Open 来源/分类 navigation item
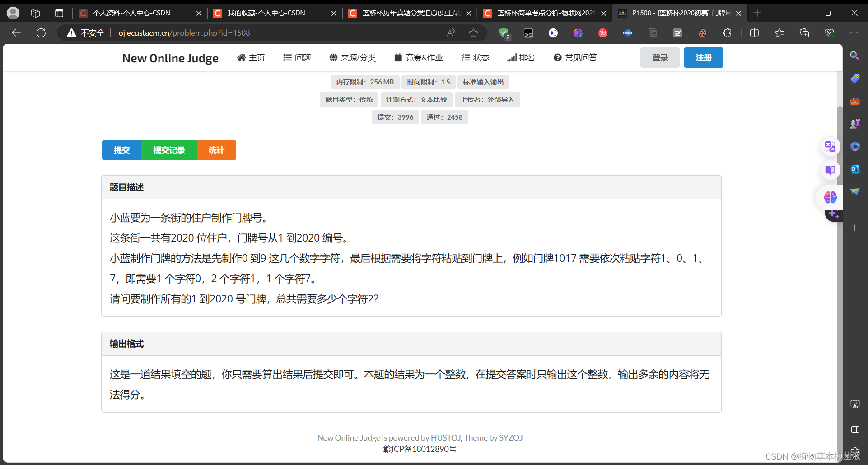The height and width of the screenshot is (465, 868). (352, 57)
